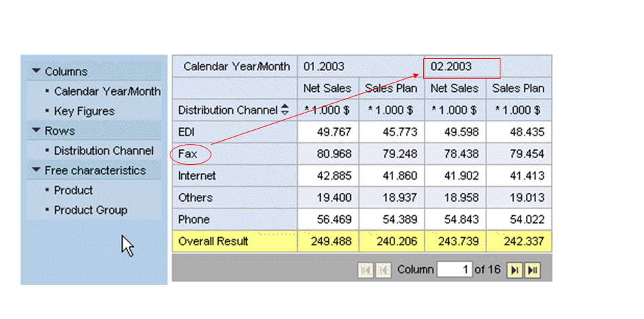Select Calendar Year/Month in navigation panel
The width and height of the screenshot is (644, 319).
point(107,92)
